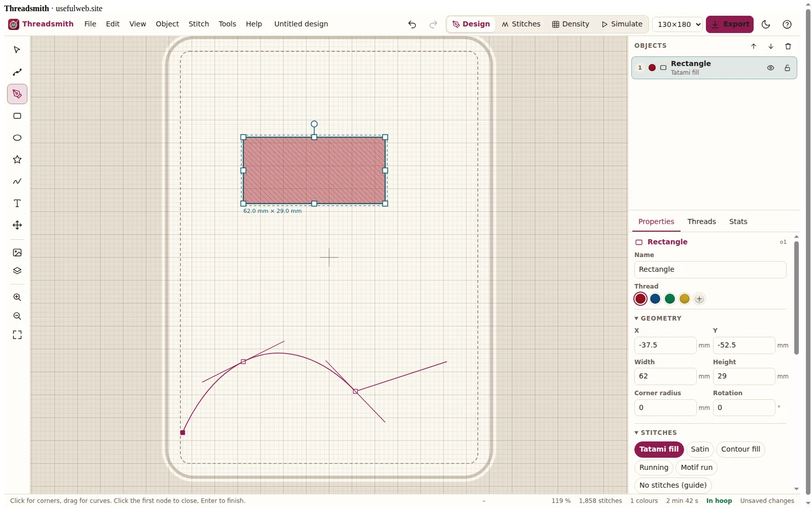Open the Help menu

pos(254,24)
